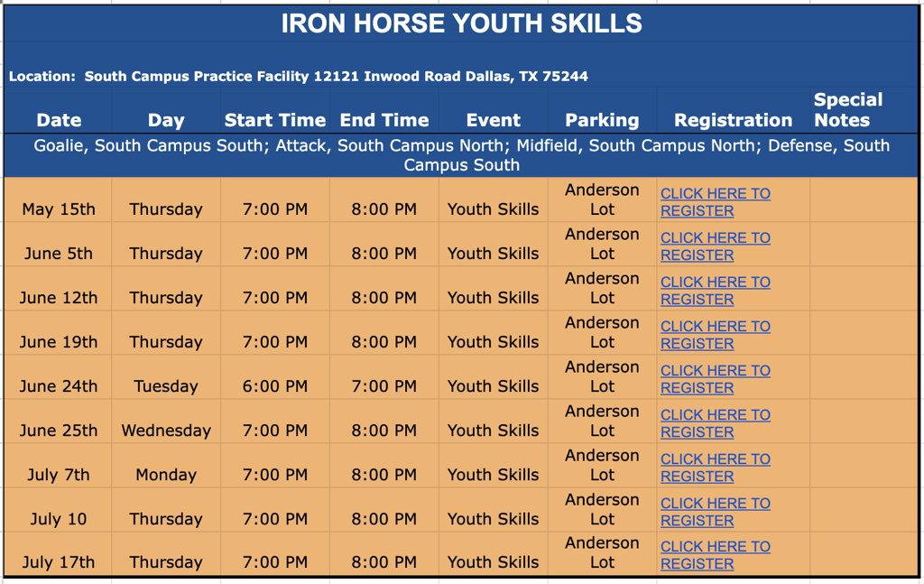Click the Special Notes header cell
This screenshot has height=584, width=924.
(x=847, y=110)
